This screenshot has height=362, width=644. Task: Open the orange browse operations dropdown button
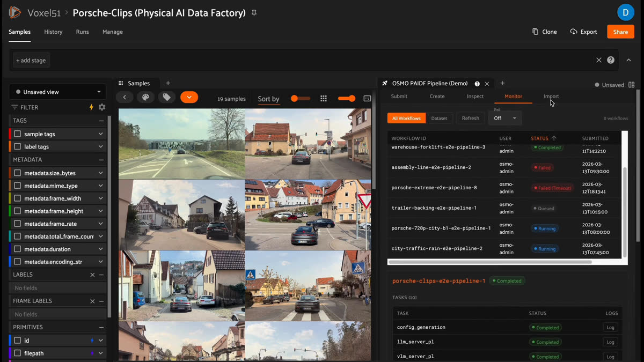point(189,97)
